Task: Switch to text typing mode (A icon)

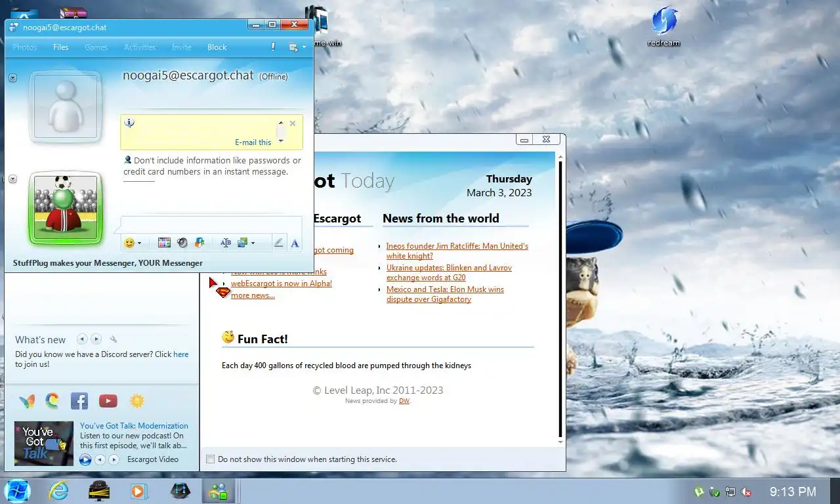Action: click(295, 243)
